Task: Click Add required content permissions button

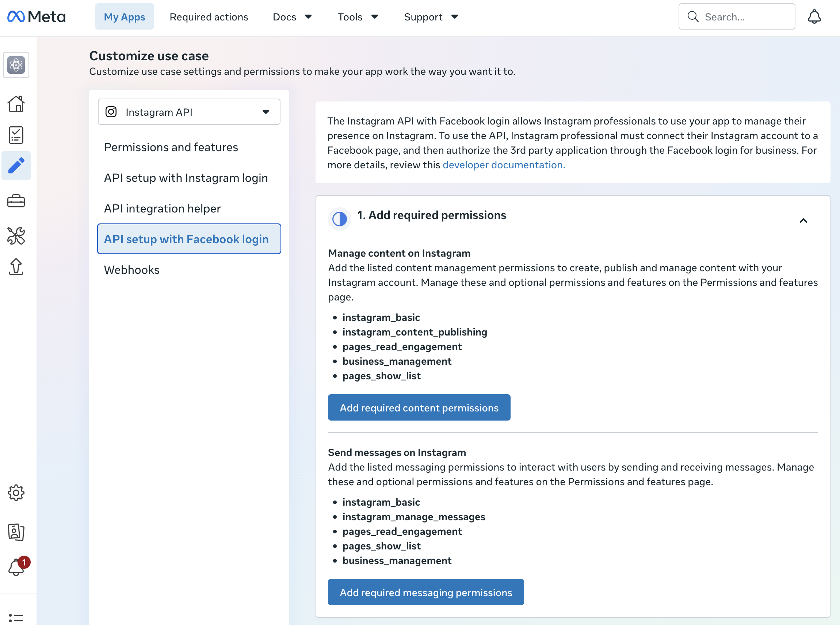Action: [x=419, y=408]
